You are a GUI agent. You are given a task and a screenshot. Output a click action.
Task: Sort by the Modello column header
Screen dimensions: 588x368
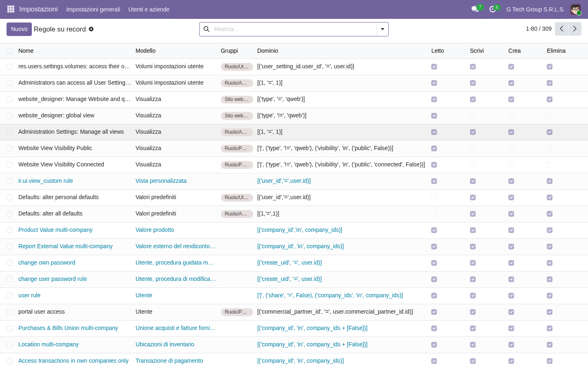[x=145, y=51]
